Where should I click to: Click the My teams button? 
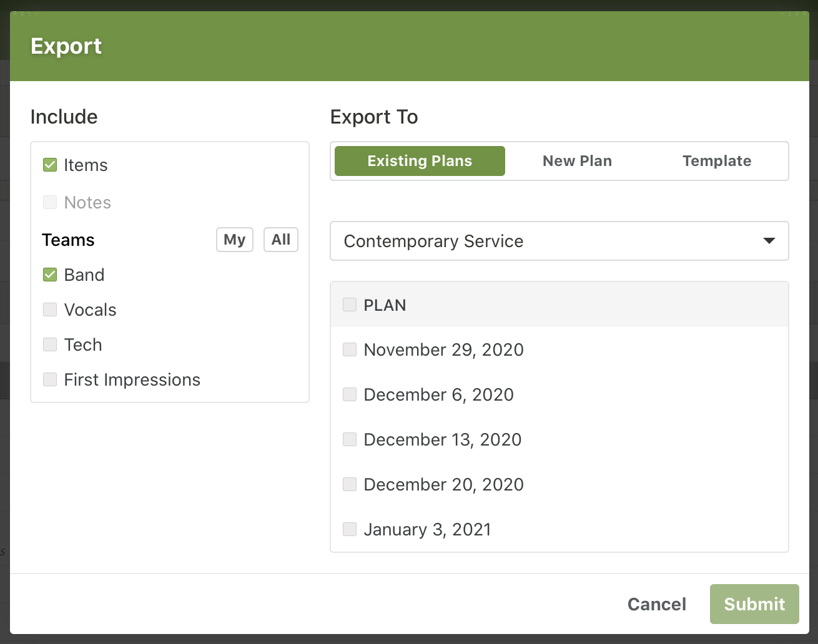234,240
